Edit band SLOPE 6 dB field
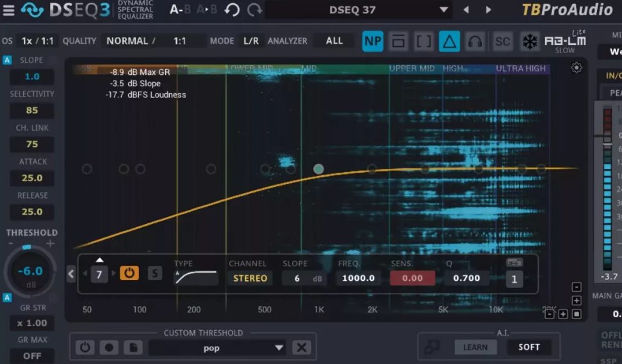The width and height of the screenshot is (622, 364). coord(304,278)
